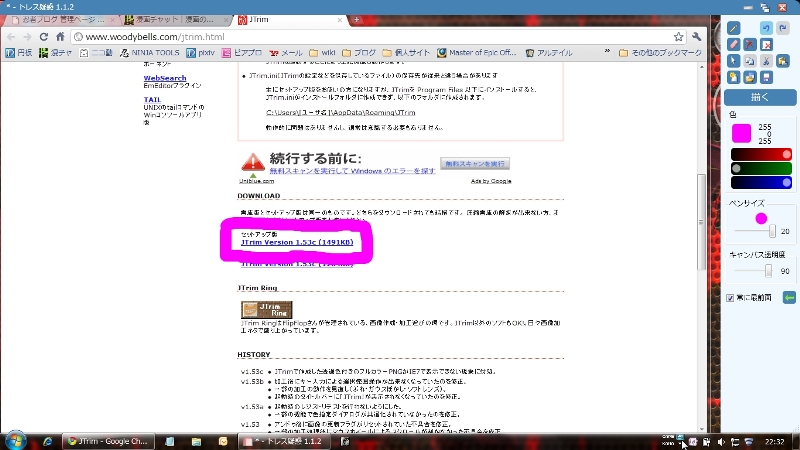Close the JTrim browser tab
800x450 pixels.
point(340,20)
